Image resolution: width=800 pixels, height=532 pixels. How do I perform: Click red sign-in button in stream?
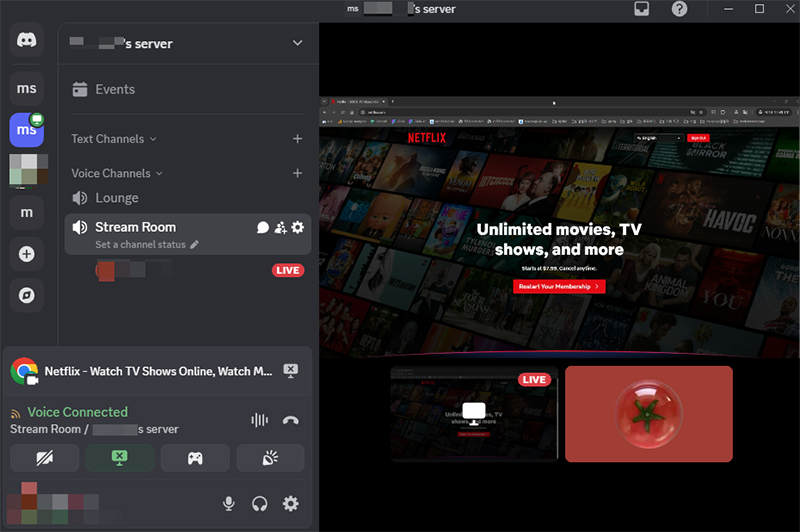(698, 138)
